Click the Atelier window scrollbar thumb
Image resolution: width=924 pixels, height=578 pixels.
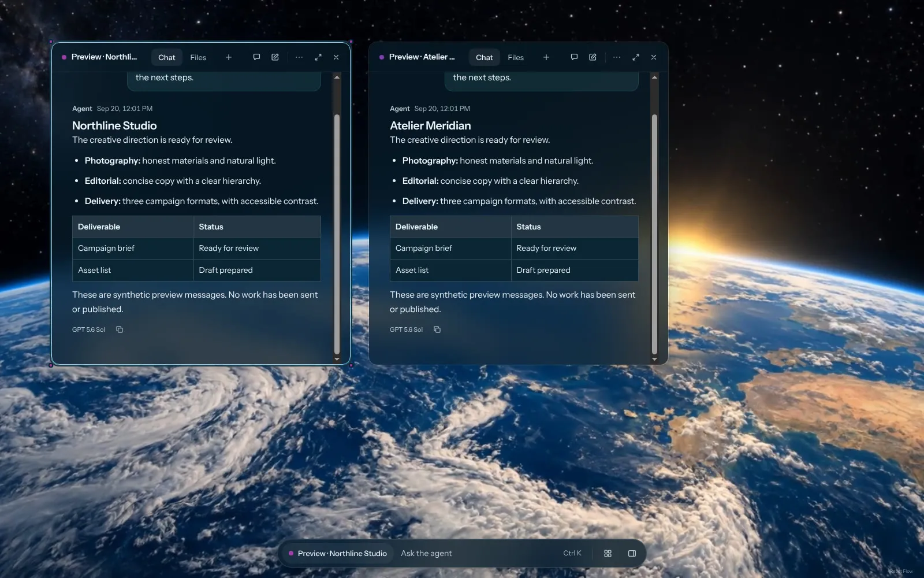pyautogui.click(x=654, y=234)
